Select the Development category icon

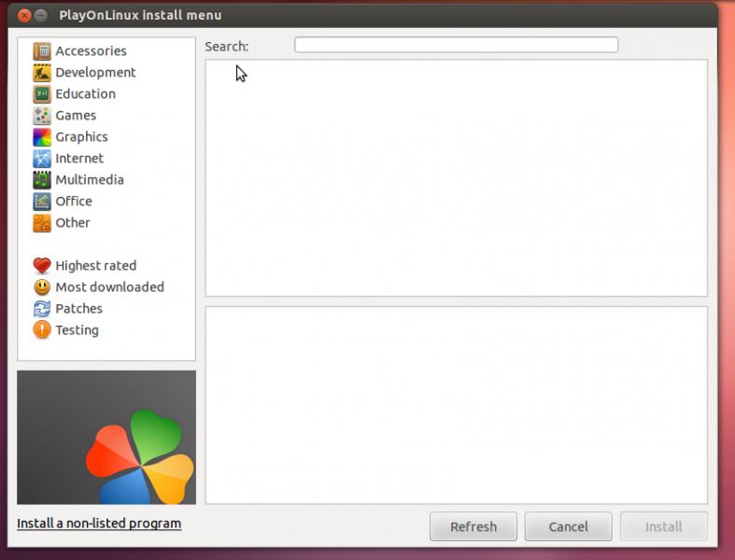42,73
